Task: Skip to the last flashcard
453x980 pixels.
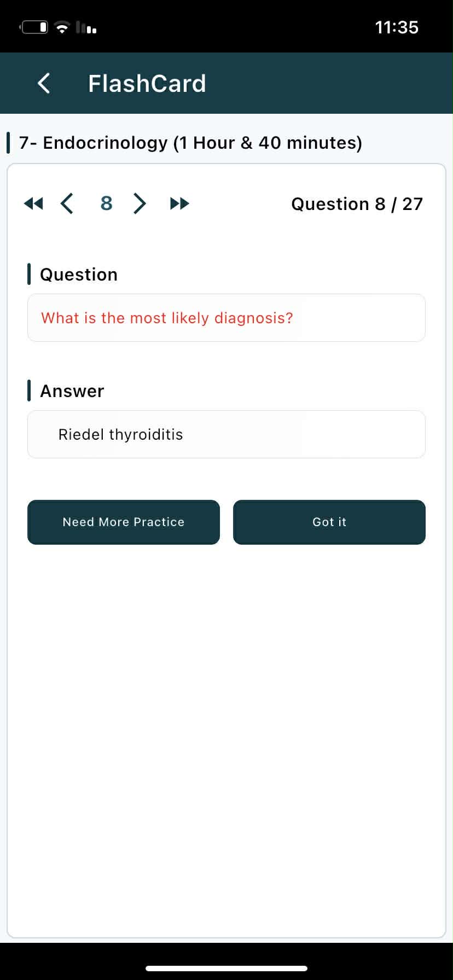Action: 179,204
